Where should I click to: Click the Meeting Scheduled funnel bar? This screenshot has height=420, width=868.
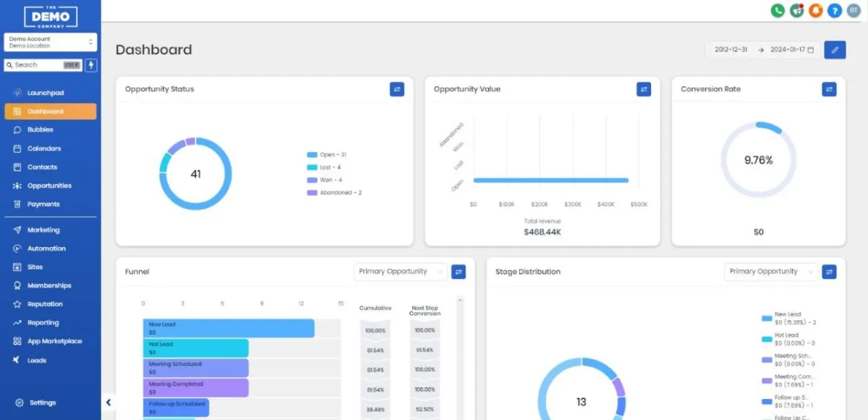[196, 368]
